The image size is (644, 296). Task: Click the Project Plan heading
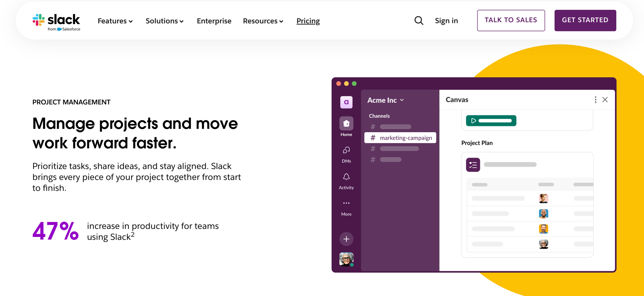coord(477,143)
